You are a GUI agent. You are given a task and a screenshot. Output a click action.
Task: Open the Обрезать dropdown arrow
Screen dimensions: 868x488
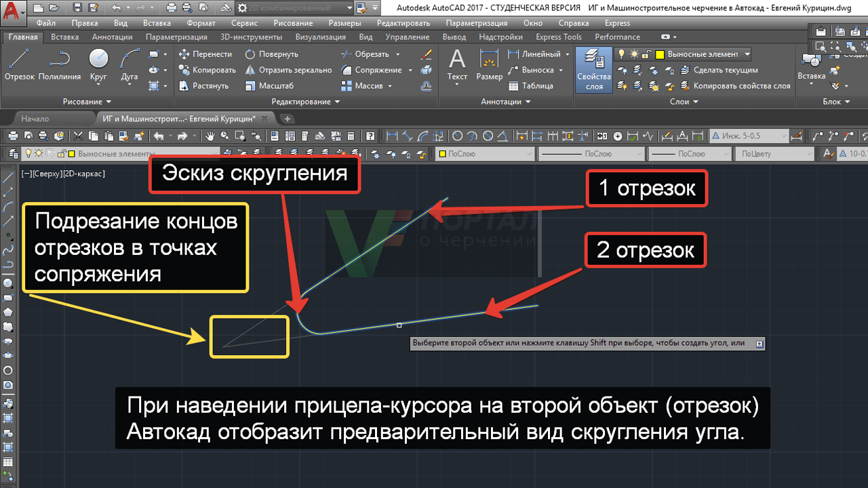[x=398, y=54]
